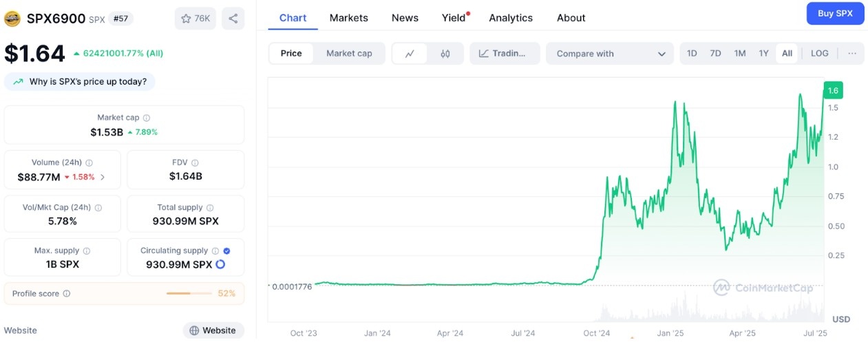
Task: Click the Vol/Mkt Cap (24h) info icon
Action: [98, 208]
